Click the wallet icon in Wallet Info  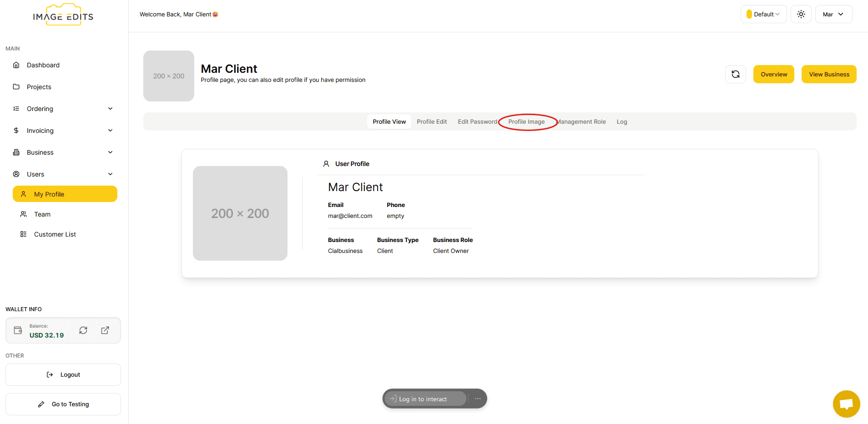[18, 330]
